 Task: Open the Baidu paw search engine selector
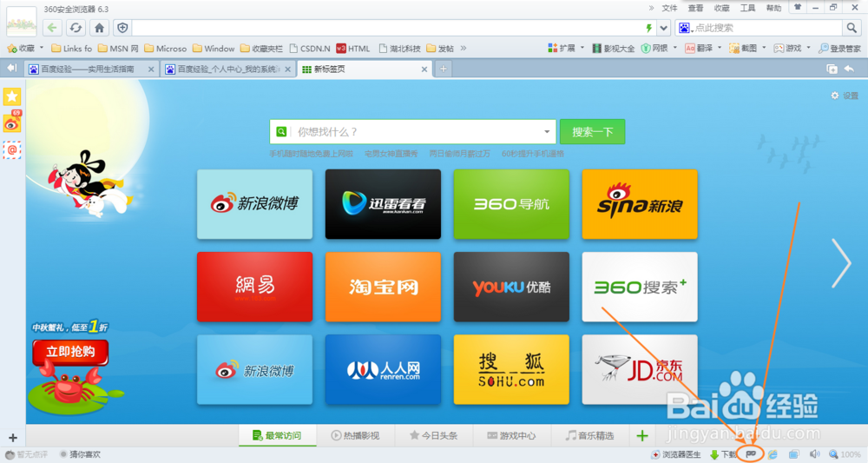point(685,28)
